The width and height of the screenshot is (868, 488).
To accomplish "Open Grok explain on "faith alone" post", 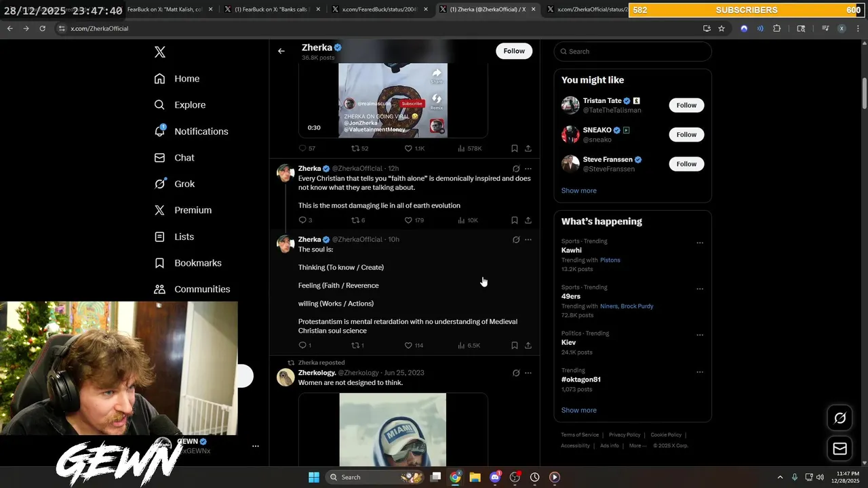I will pos(516,169).
